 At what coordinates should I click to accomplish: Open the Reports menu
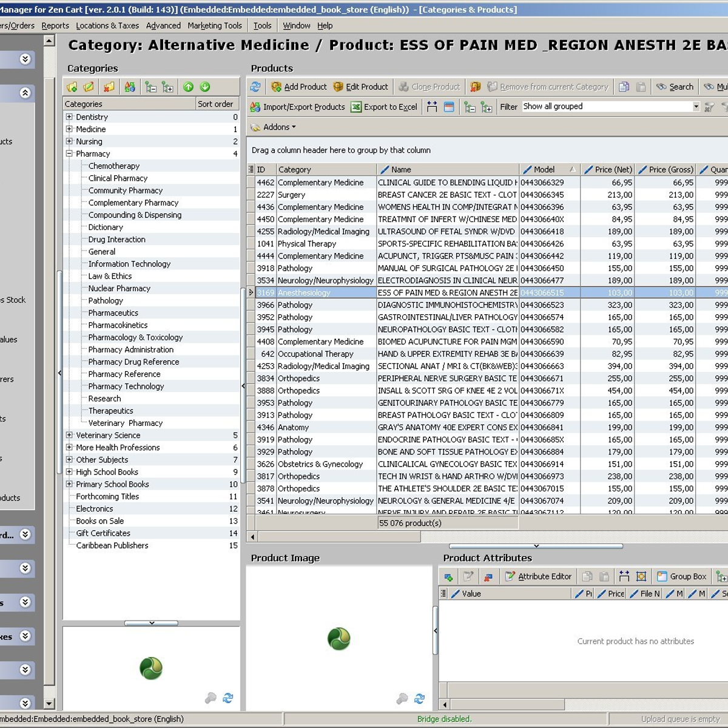[x=55, y=25]
